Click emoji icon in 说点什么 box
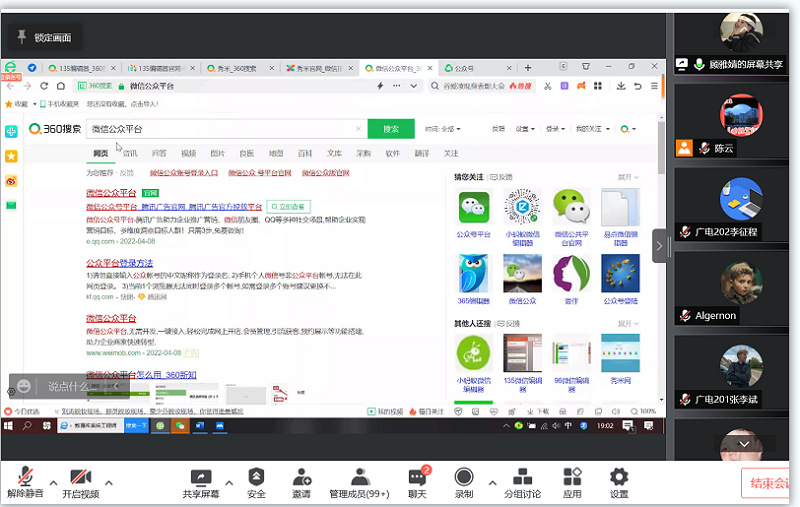800x507 pixels. tap(24, 386)
